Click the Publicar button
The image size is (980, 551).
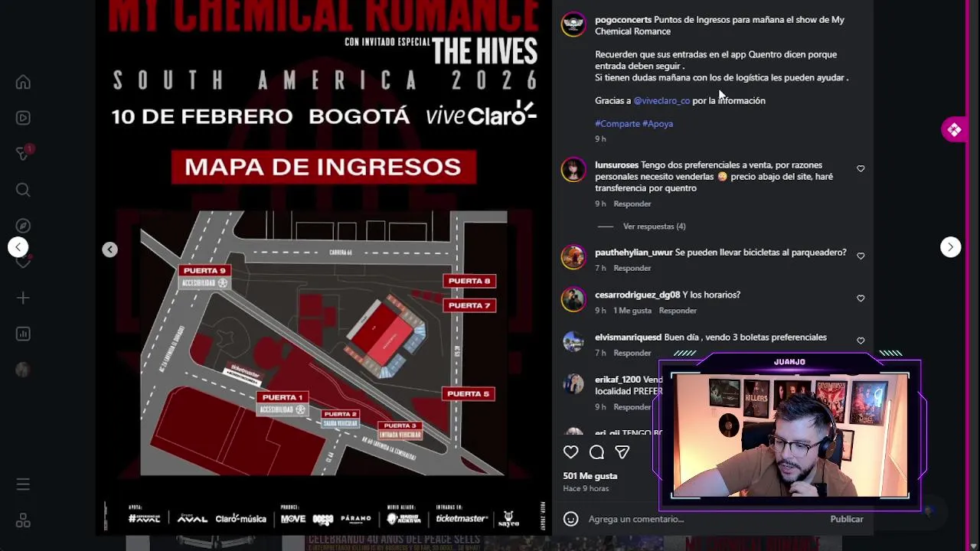(x=846, y=519)
